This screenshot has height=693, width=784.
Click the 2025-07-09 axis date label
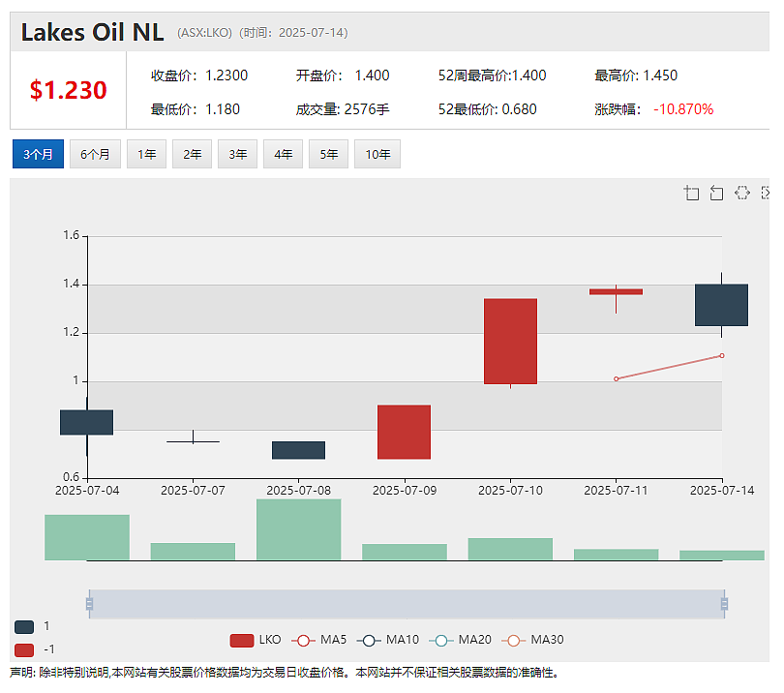405,491
